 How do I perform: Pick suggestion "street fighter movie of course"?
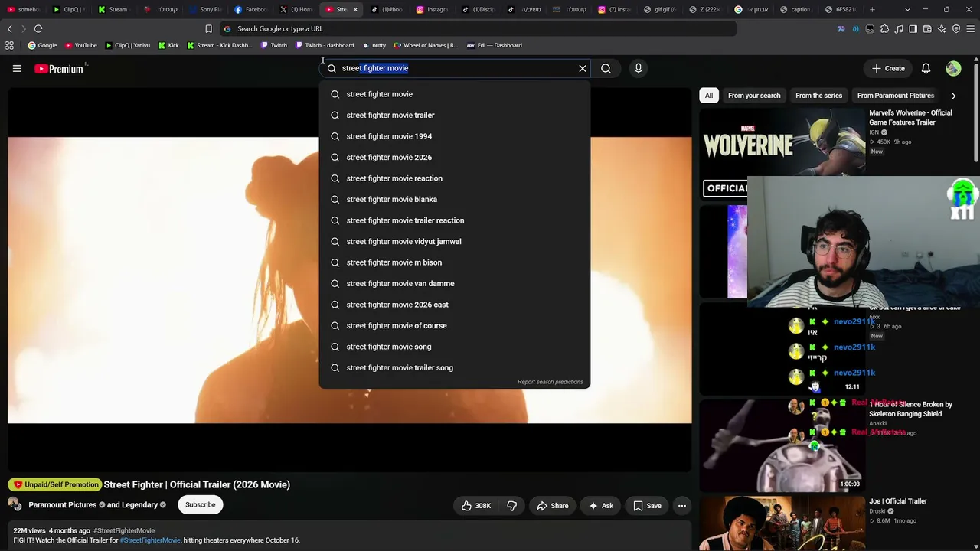(x=455, y=325)
